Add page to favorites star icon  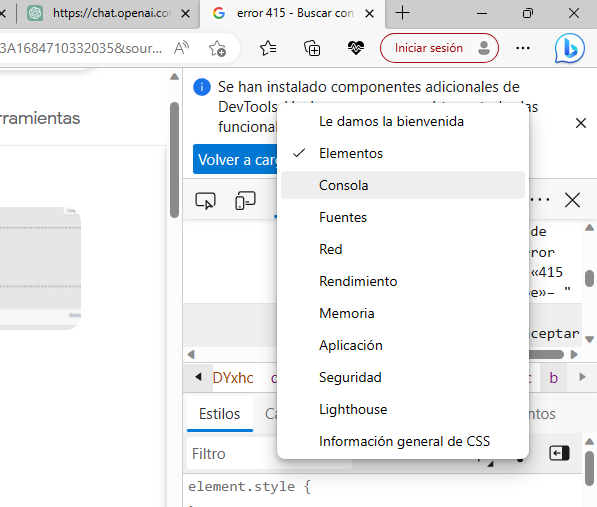coord(217,48)
